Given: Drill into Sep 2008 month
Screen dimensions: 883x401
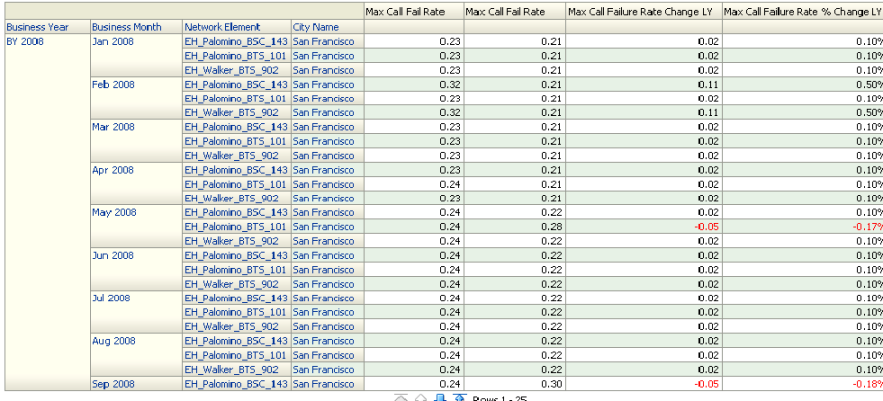Looking at the screenshot, I should point(113,384).
